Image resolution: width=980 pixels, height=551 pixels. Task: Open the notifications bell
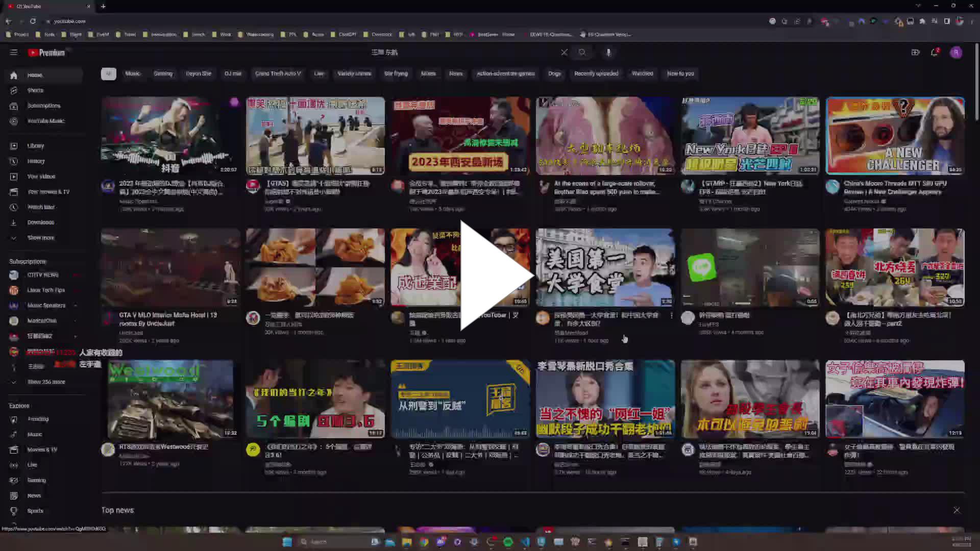point(935,52)
